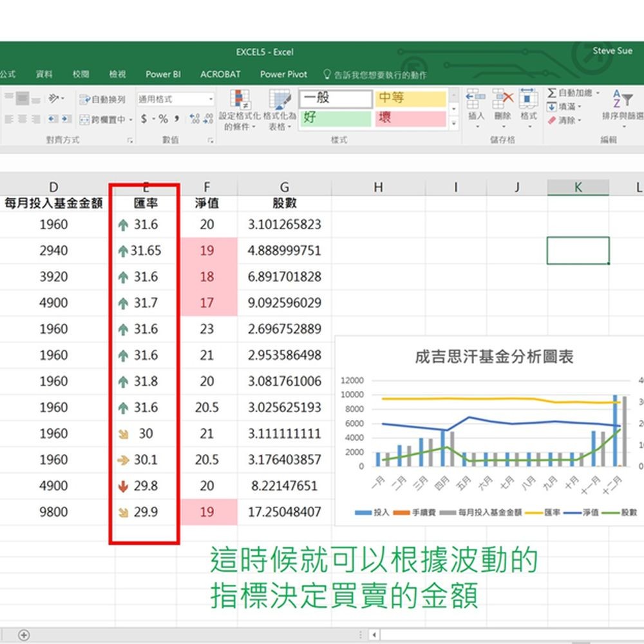Click the tell me search box
644x644 pixels.
(x=375, y=75)
